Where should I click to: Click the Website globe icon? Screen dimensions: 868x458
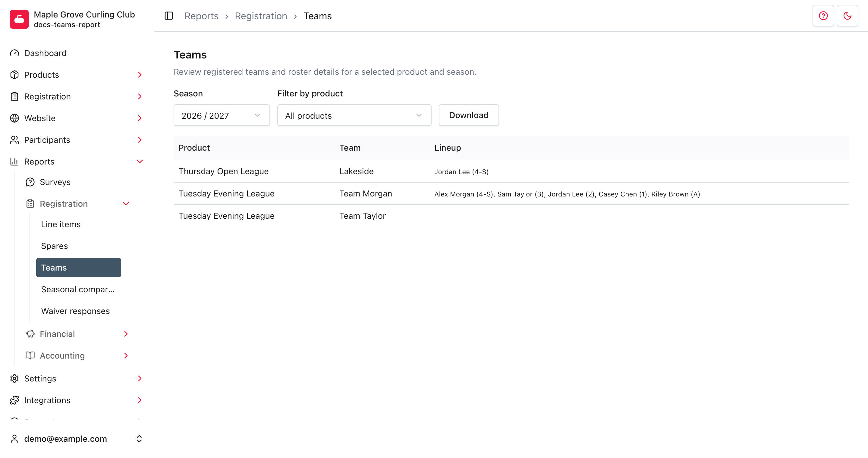pyautogui.click(x=14, y=118)
